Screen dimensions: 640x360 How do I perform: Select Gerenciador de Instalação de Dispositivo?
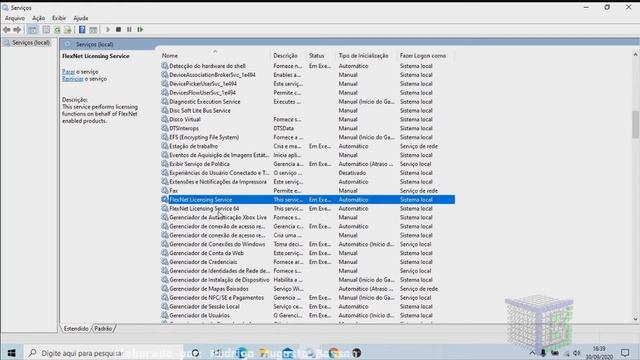308,280
